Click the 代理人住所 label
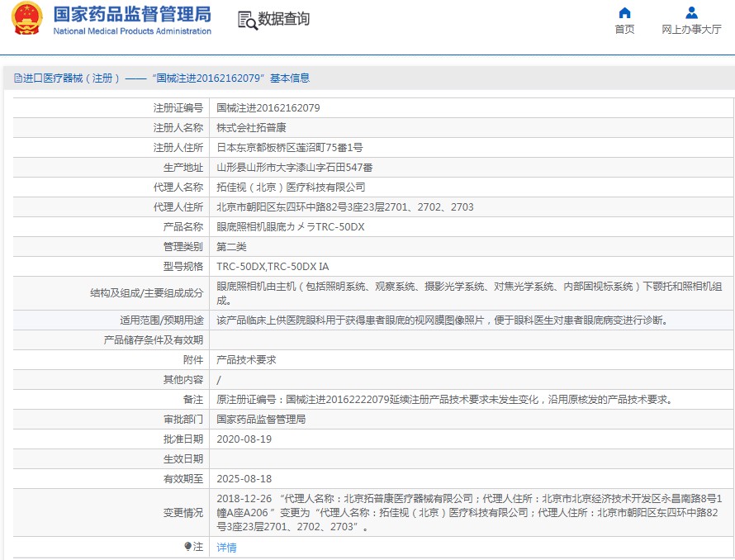Image resolution: width=735 pixels, height=560 pixels. 178,206
